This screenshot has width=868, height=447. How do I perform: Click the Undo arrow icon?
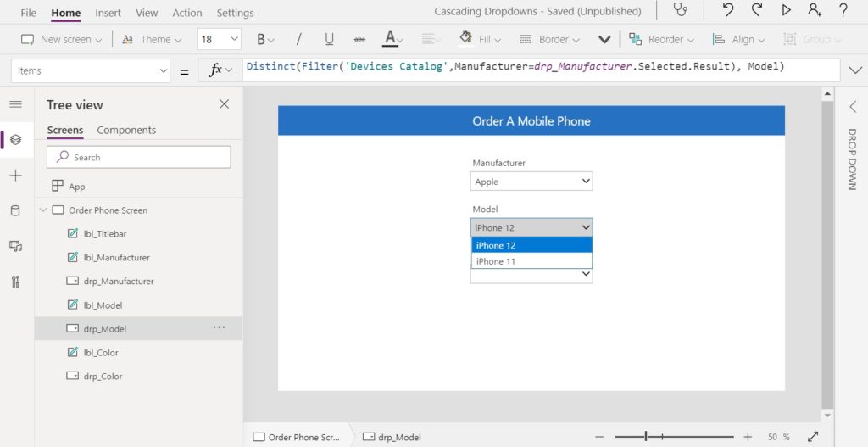pos(728,9)
